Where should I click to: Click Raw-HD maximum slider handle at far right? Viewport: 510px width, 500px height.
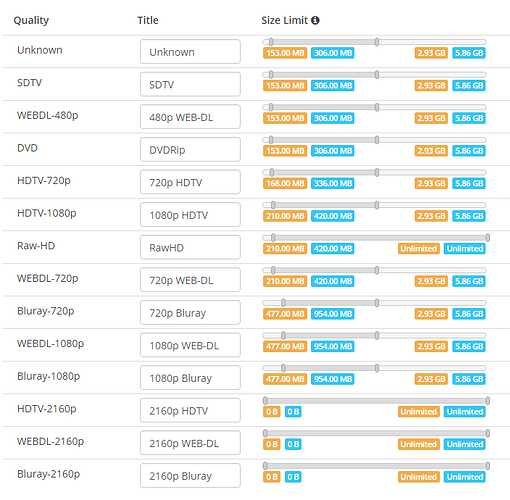coord(488,237)
